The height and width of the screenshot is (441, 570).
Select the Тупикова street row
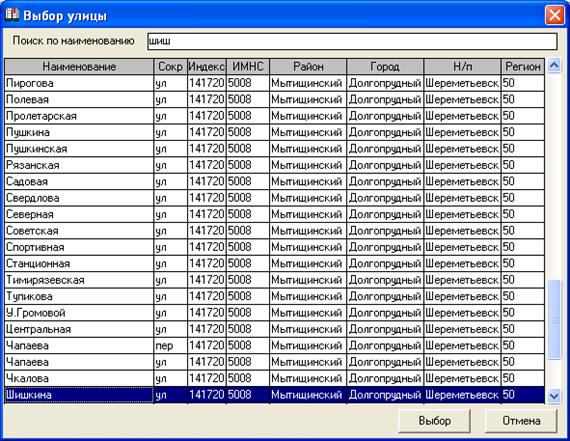click(x=274, y=296)
